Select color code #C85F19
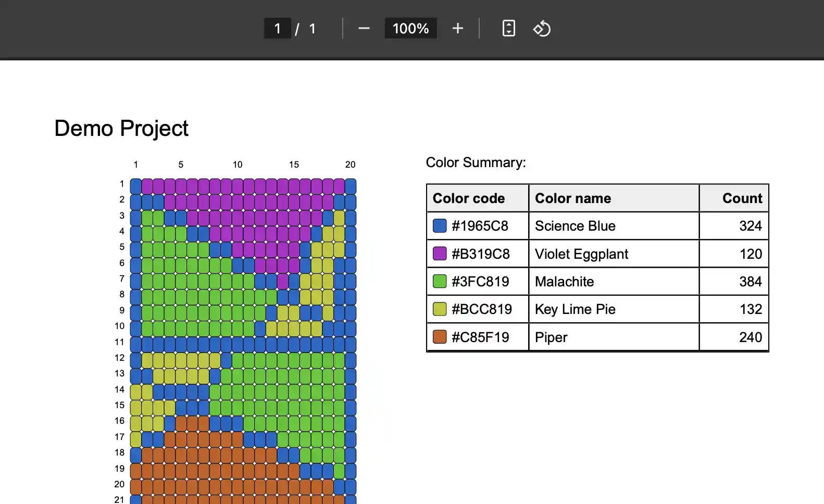This screenshot has width=824, height=504. pos(480,337)
